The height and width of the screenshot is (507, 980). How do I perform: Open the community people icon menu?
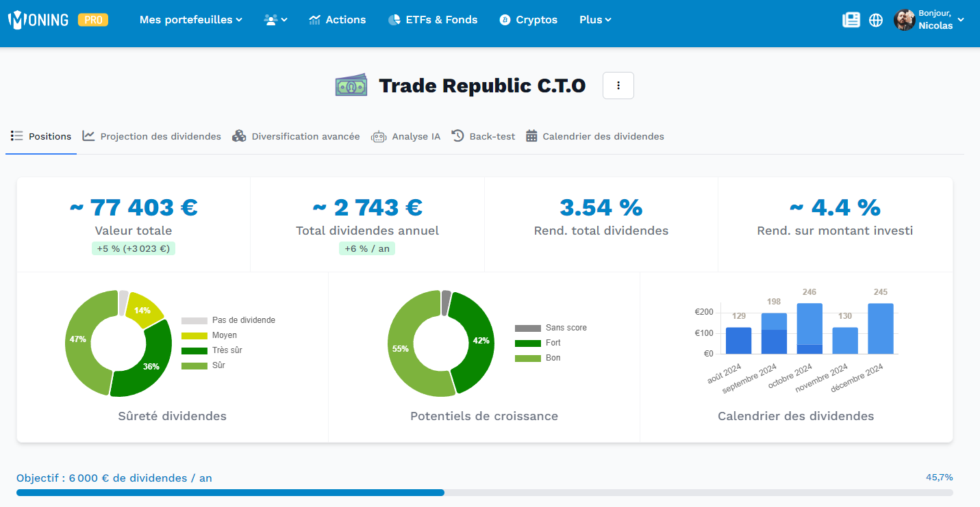[x=275, y=20]
